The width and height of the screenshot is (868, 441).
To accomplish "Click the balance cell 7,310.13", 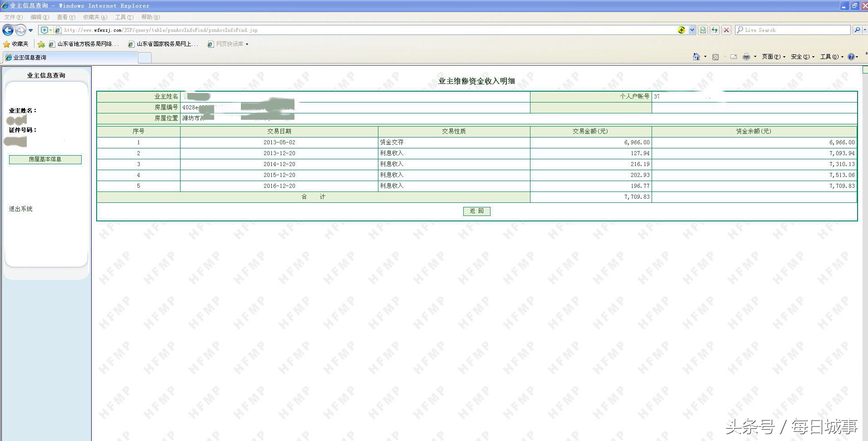I will [x=754, y=164].
